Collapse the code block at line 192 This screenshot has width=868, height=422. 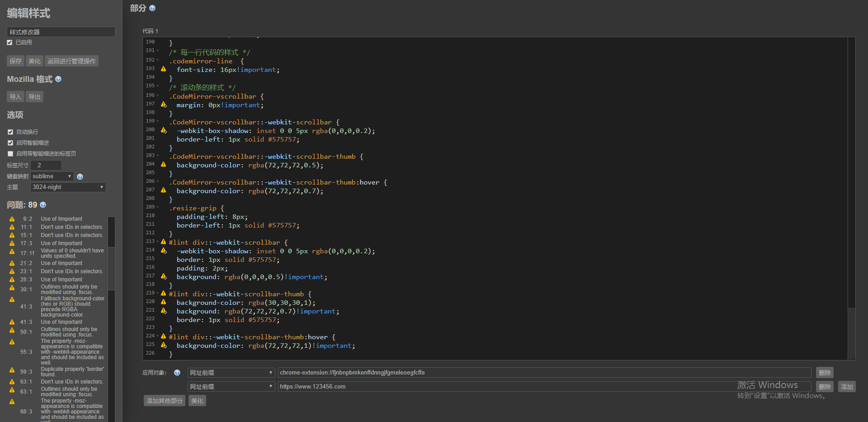pos(158,60)
